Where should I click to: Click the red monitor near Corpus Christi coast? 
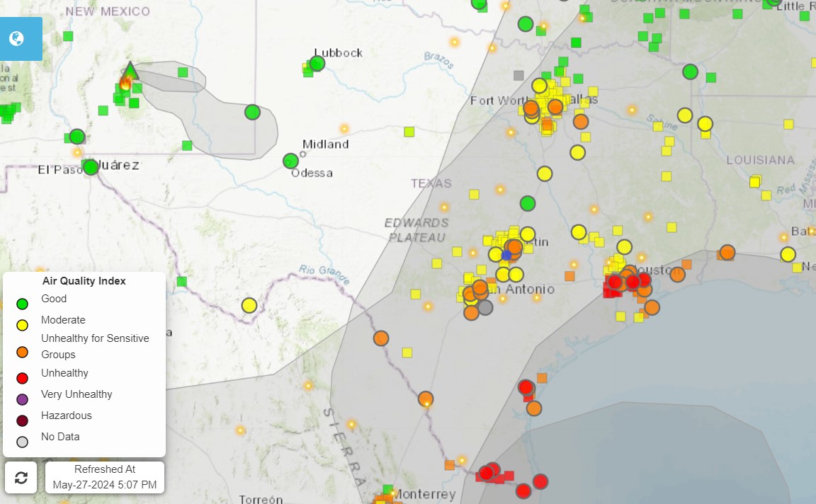526,388
